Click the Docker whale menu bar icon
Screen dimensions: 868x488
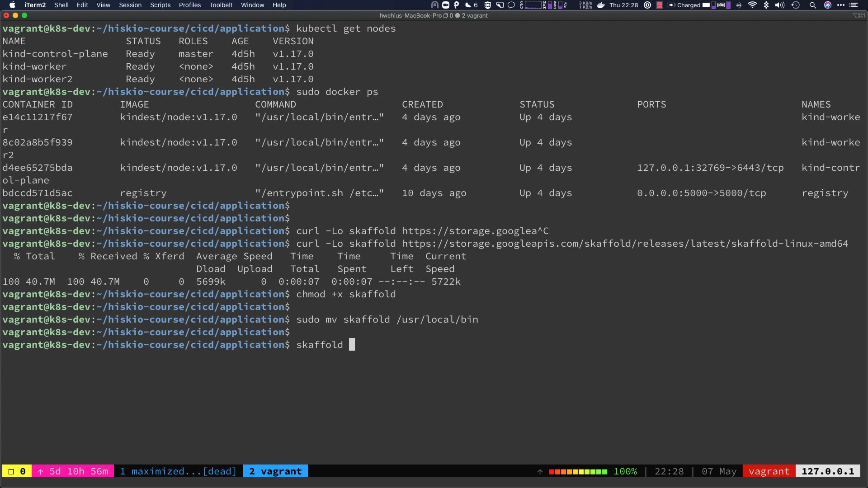[x=601, y=5]
